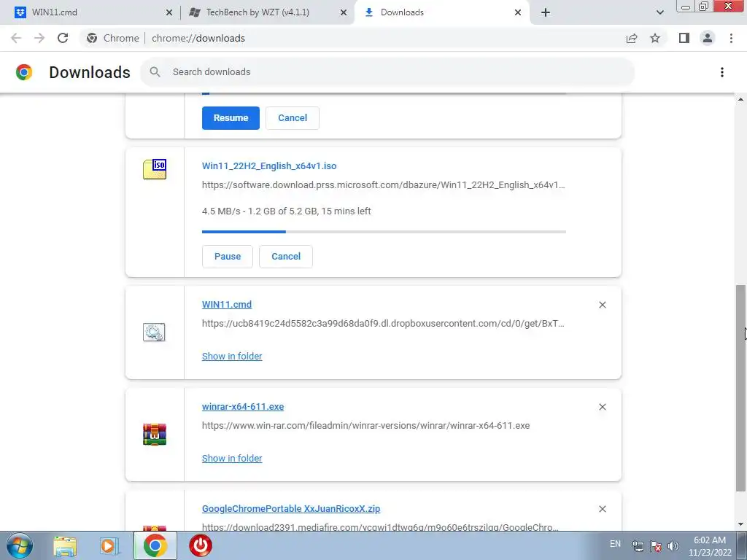
Task: Open Windows Explorer from the taskbar
Action: (65, 545)
